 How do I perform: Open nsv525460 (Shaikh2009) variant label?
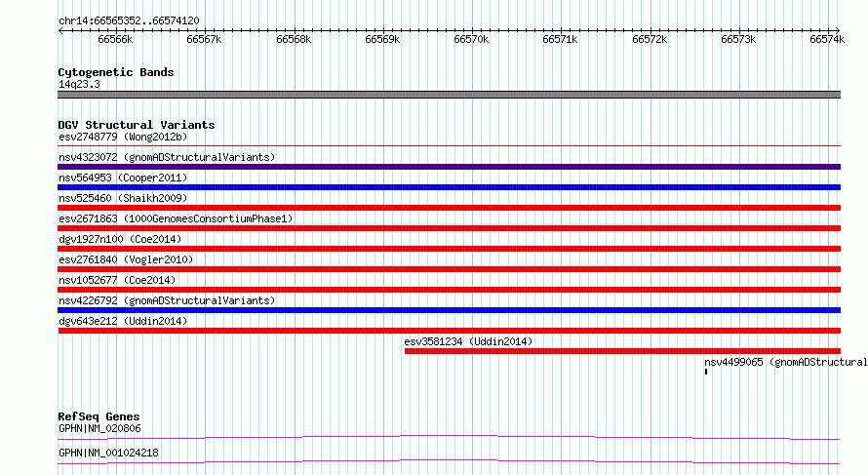tap(123, 198)
